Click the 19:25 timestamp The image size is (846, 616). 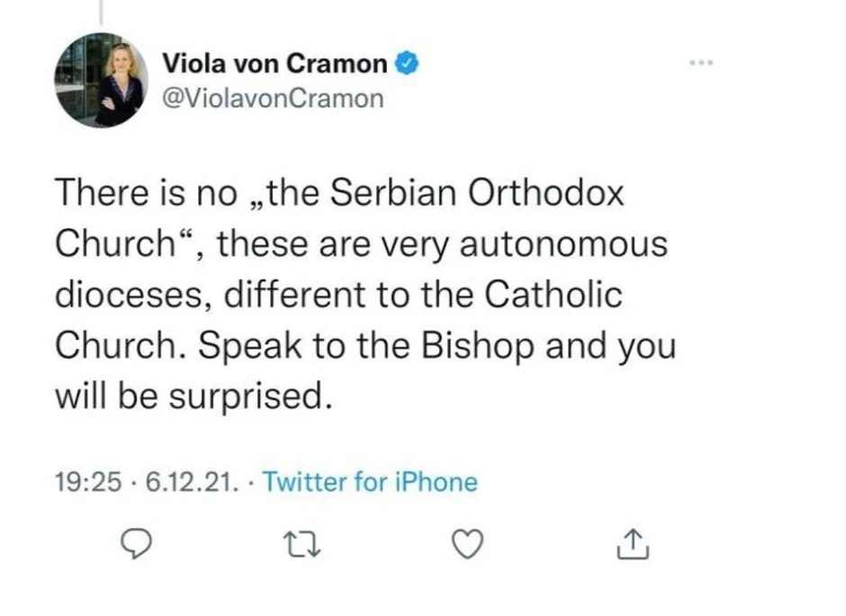coord(87,483)
